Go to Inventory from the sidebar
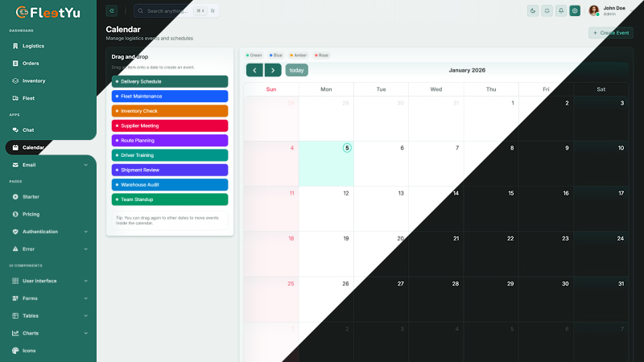The width and height of the screenshot is (644, 362). point(34,80)
